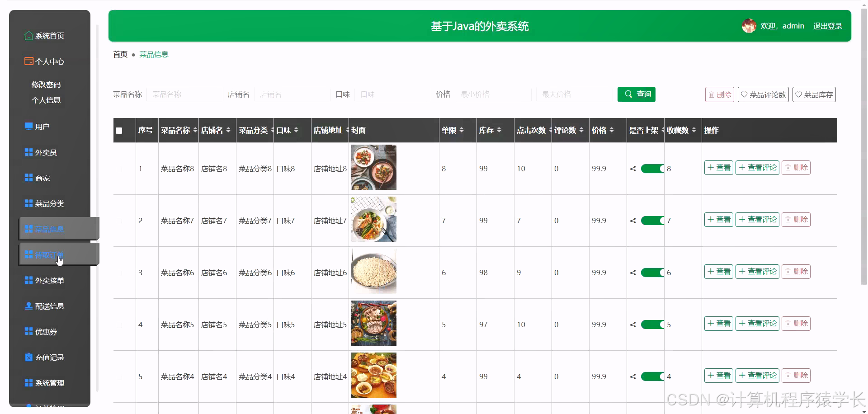The height and width of the screenshot is (414, 868).
Task: Sort the 库存 column ascending
Action: pos(499,128)
